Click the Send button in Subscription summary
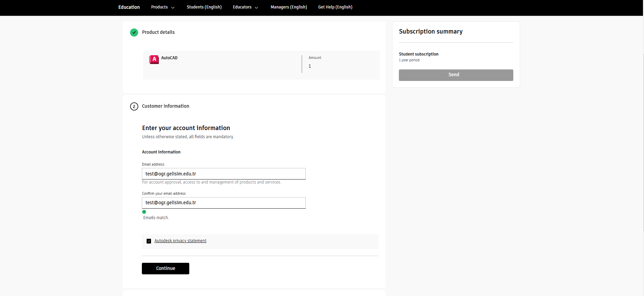Viewport: 644px width, 296px height. [x=456, y=75]
